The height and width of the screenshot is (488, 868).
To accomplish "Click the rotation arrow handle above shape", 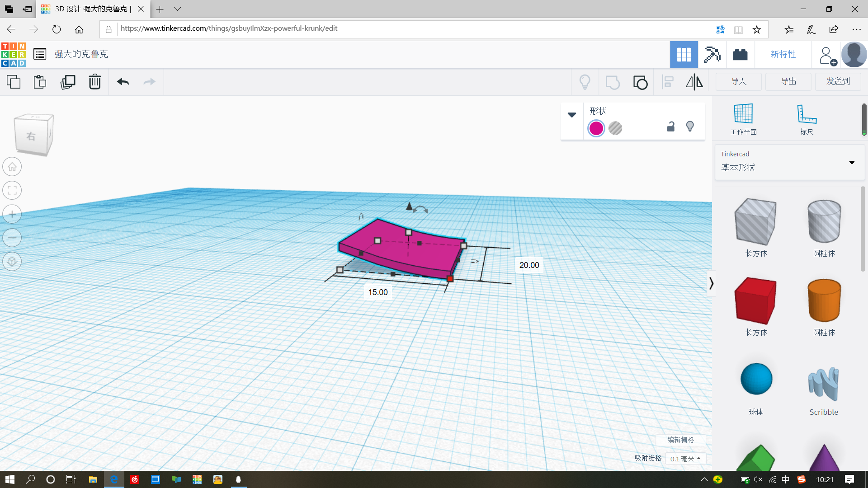I will coord(421,209).
